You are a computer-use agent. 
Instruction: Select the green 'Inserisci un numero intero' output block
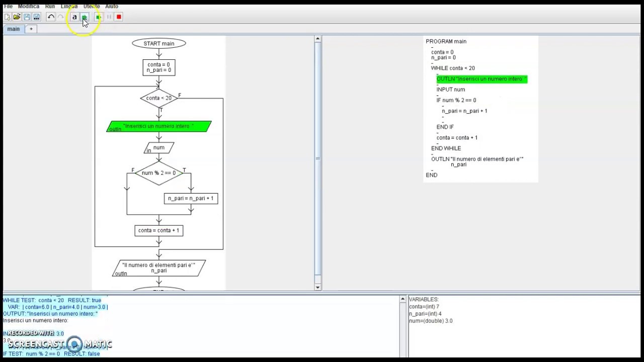coord(159,126)
